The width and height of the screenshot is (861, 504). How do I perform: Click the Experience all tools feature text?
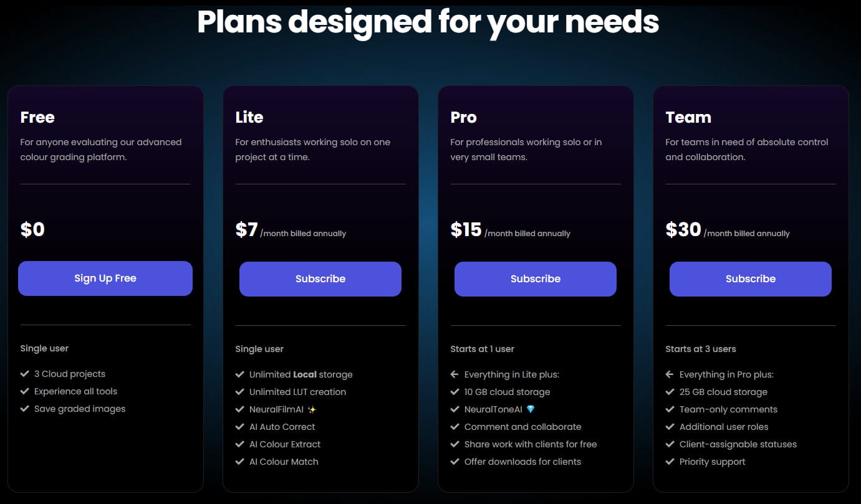(76, 391)
